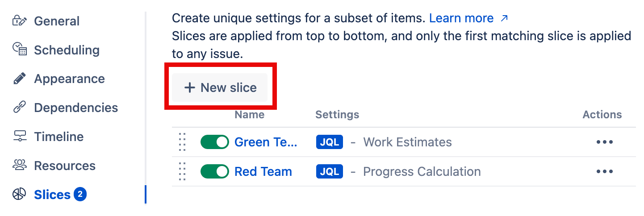Image resolution: width=644 pixels, height=216 pixels.
Task: Click the Appearance pencil icon
Action: coord(20,79)
